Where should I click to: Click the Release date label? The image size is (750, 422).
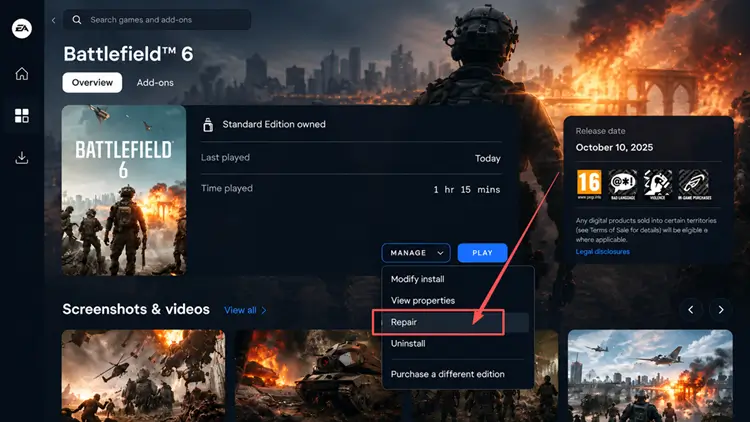coord(600,131)
